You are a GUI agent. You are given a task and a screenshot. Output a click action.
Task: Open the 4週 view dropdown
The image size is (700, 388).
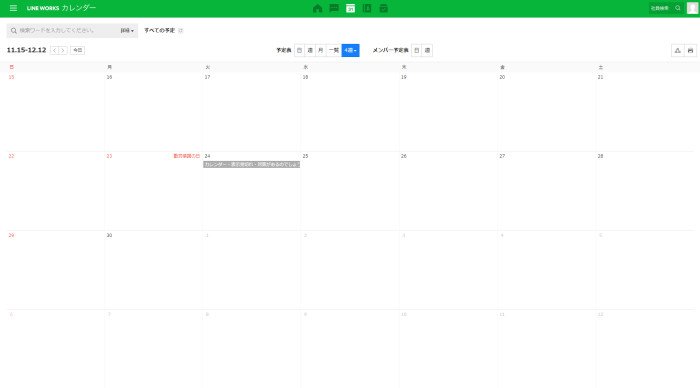pyautogui.click(x=350, y=50)
